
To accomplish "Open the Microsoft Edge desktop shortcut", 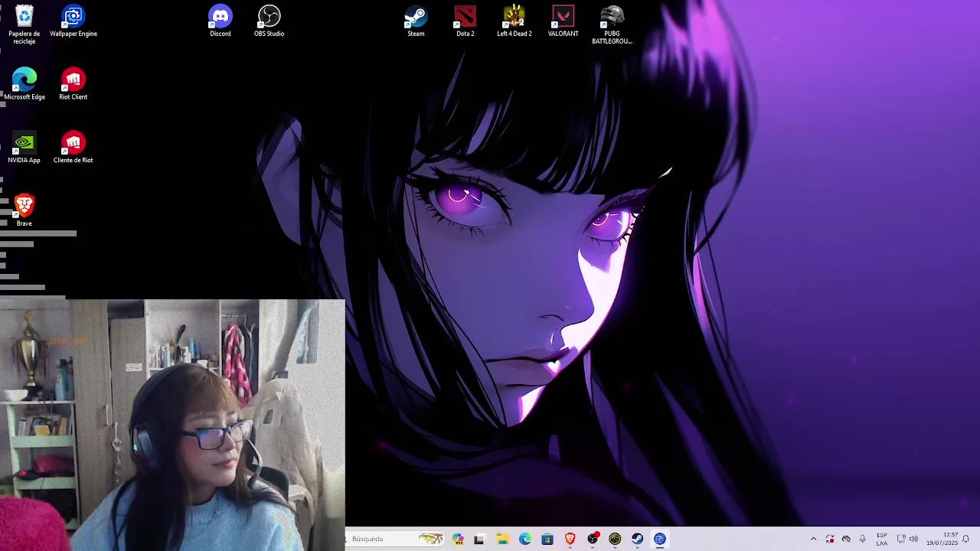I will 24,84.
